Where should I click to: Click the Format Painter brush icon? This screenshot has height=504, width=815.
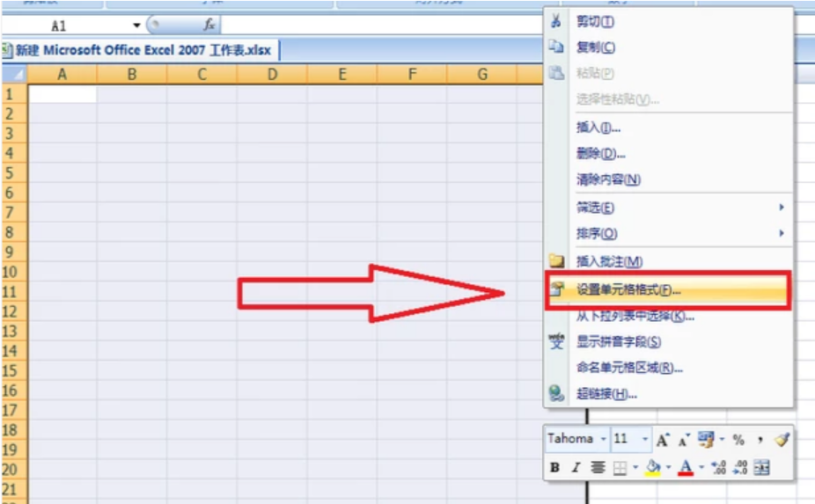pyautogui.click(x=782, y=440)
